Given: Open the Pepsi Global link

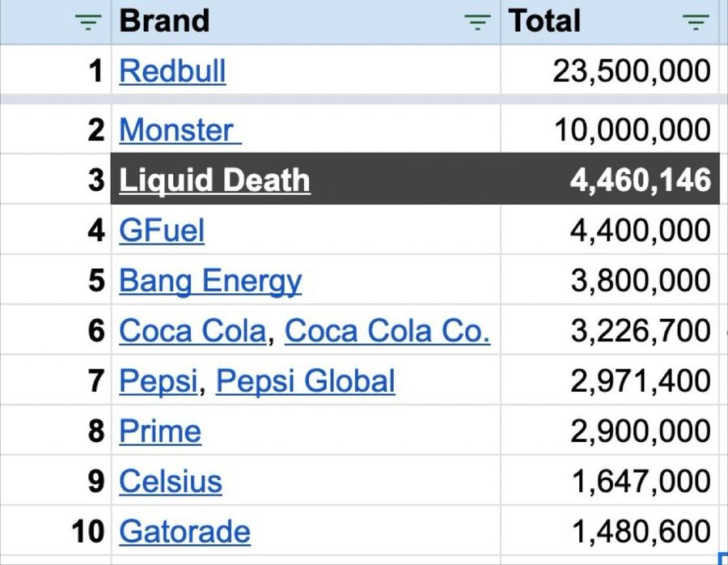Looking at the screenshot, I should 306,381.
